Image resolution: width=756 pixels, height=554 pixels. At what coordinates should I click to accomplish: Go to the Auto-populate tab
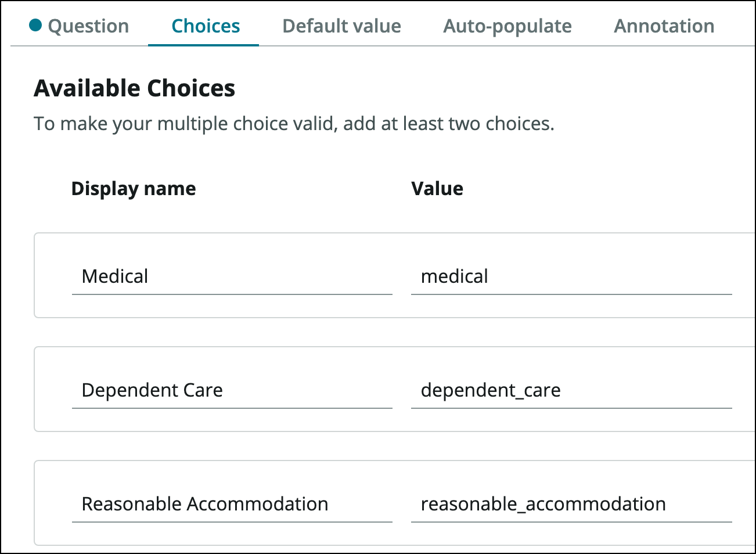(507, 26)
